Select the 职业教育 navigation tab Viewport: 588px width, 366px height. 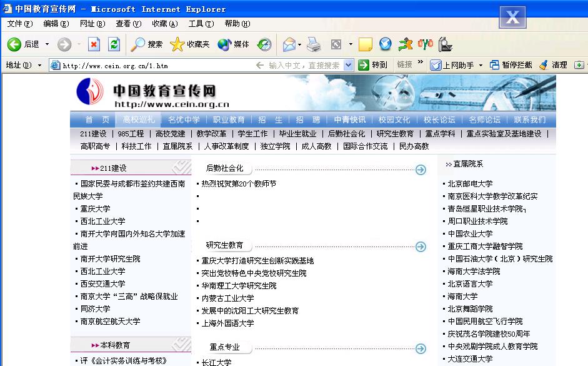click(x=229, y=119)
